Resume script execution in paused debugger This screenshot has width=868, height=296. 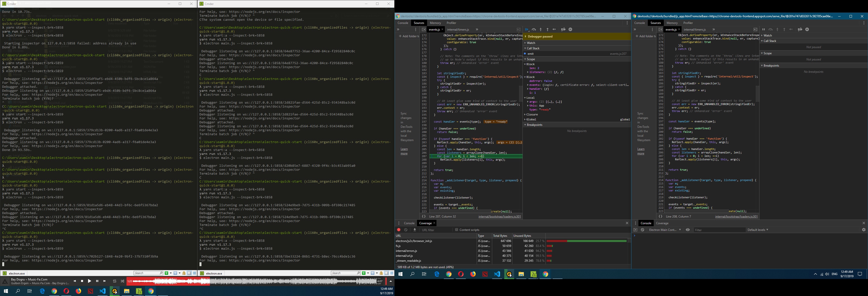point(527,30)
